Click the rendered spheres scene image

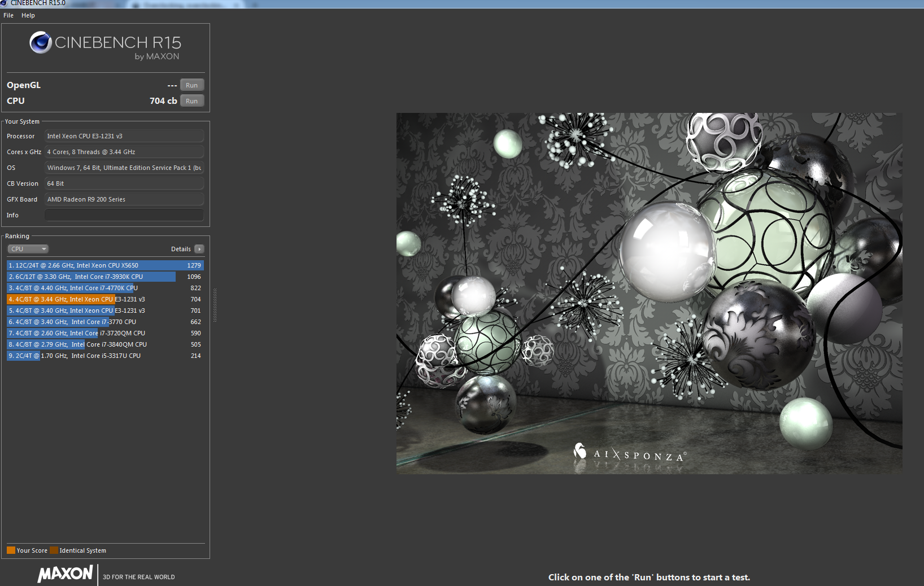[649, 293]
